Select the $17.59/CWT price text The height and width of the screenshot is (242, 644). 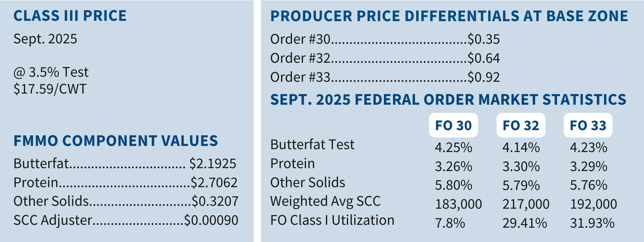[50, 89]
